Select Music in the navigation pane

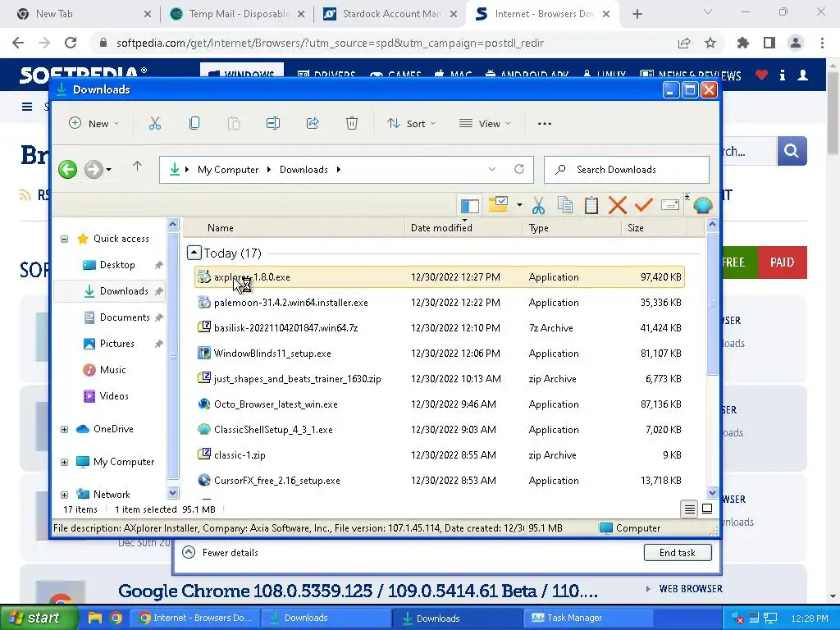coord(104,370)
